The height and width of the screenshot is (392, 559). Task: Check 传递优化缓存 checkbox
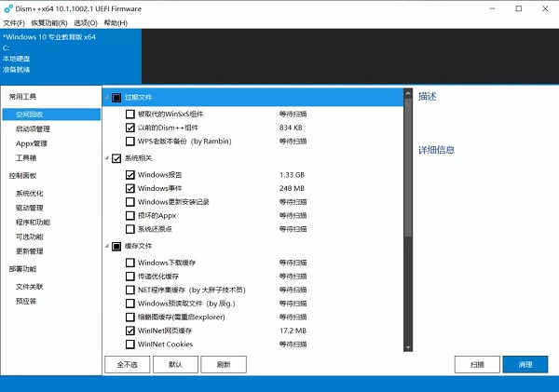[130, 277]
